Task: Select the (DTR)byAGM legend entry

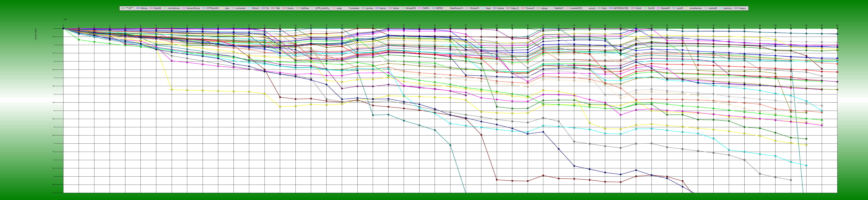Action: tap(213, 8)
